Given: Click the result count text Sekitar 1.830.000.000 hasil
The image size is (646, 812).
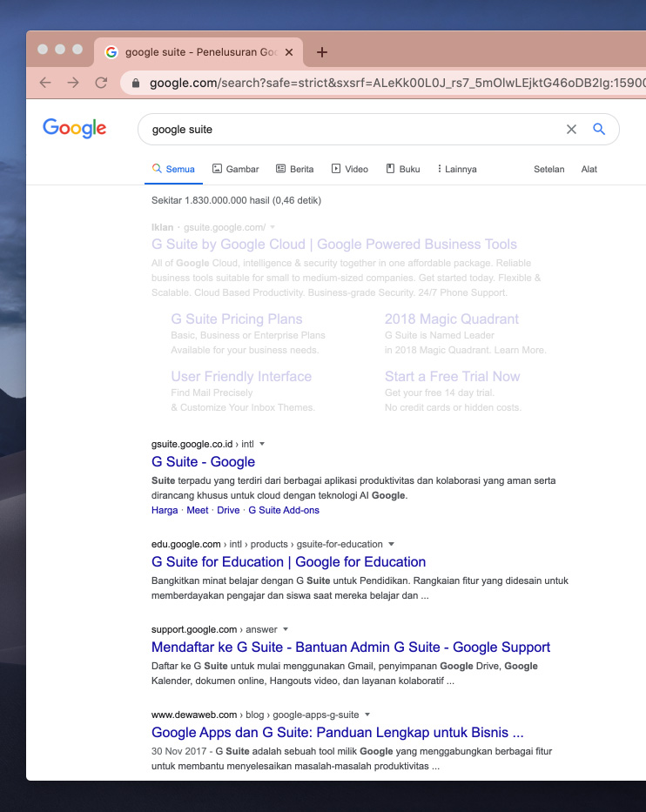Looking at the screenshot, I should (x=236, y=200).
